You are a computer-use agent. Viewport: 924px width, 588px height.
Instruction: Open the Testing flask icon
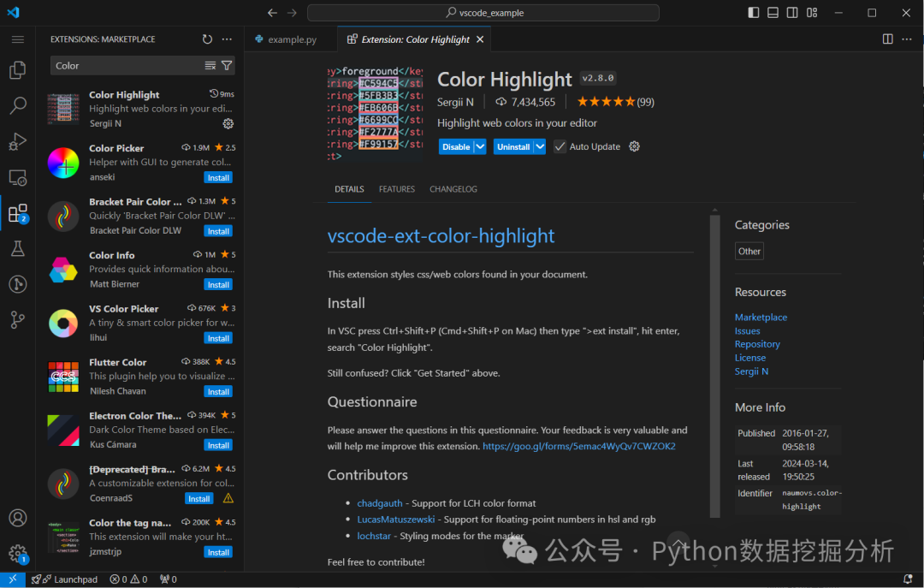coord(18,248)
